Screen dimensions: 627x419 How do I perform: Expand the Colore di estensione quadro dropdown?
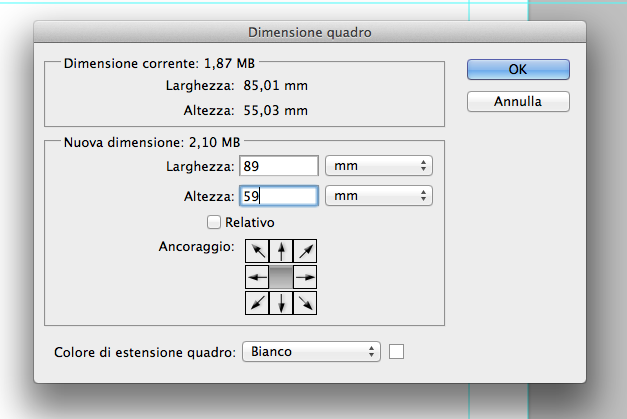(312, 352)
